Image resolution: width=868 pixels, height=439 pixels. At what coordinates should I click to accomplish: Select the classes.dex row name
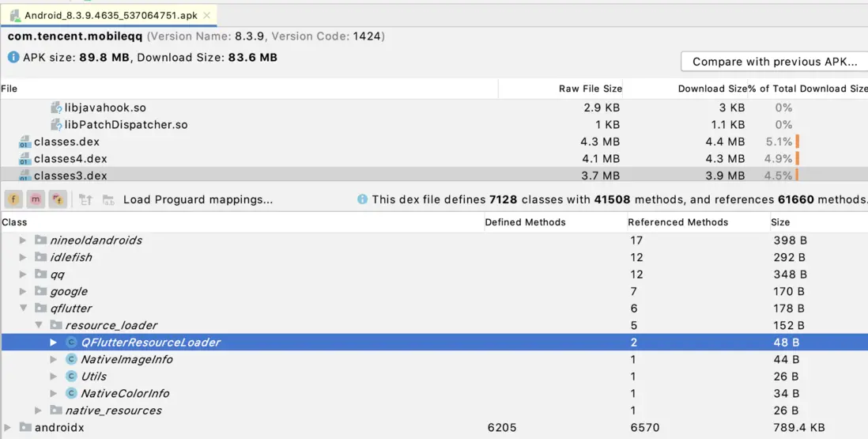[66, 142]
